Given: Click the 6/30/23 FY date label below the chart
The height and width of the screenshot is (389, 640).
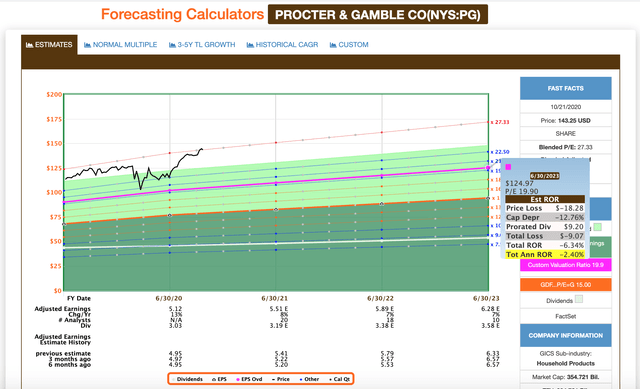Looking at the screenshot, I should [486, 298].
